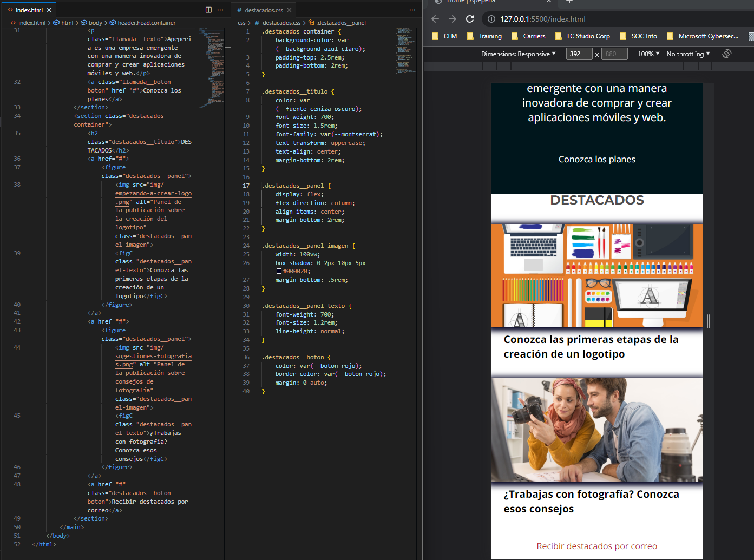Screen dimensions: 754x560
Task: Open the photography tips article caption
Action: 591,502
